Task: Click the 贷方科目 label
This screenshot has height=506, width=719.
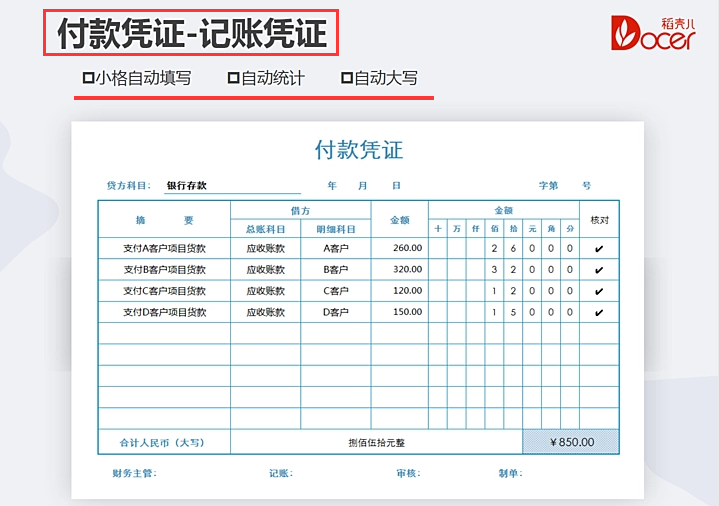Action: pyautogui.click(x=129, y=185)
